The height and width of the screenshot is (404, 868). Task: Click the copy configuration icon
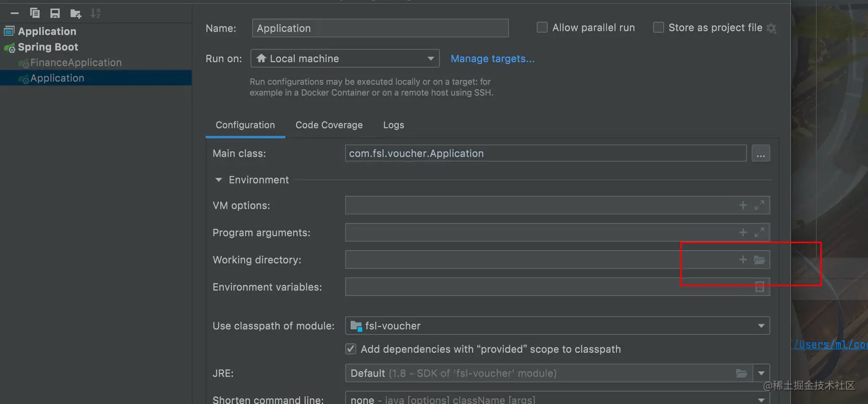[x=34, y=13]
